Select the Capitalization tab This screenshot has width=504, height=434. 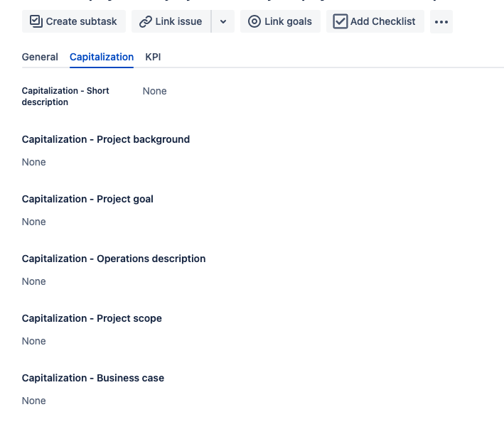tap(102, 57)
